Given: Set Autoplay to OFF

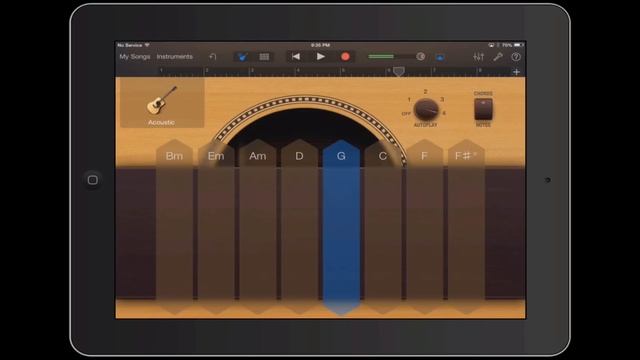Looking at the screenshot, I should pyautogui.click(x=406, y=114).
